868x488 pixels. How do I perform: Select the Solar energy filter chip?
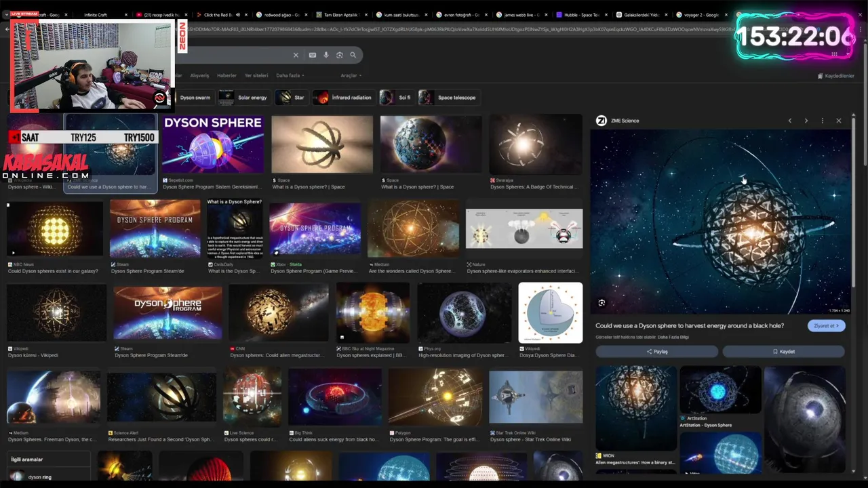pyautogui.click(x=243, y=98)
